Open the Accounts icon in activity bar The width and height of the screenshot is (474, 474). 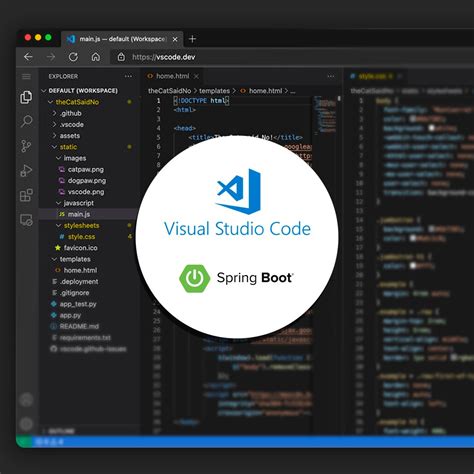(26, 399)
